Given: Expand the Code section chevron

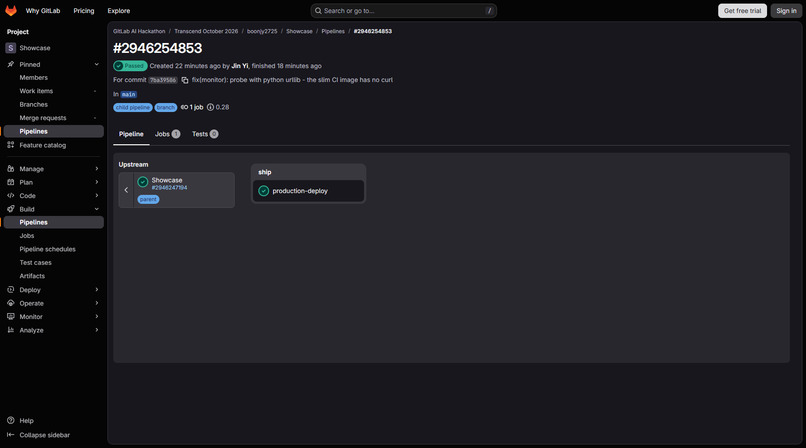Looking at the screenshot, I should point(97,195).
